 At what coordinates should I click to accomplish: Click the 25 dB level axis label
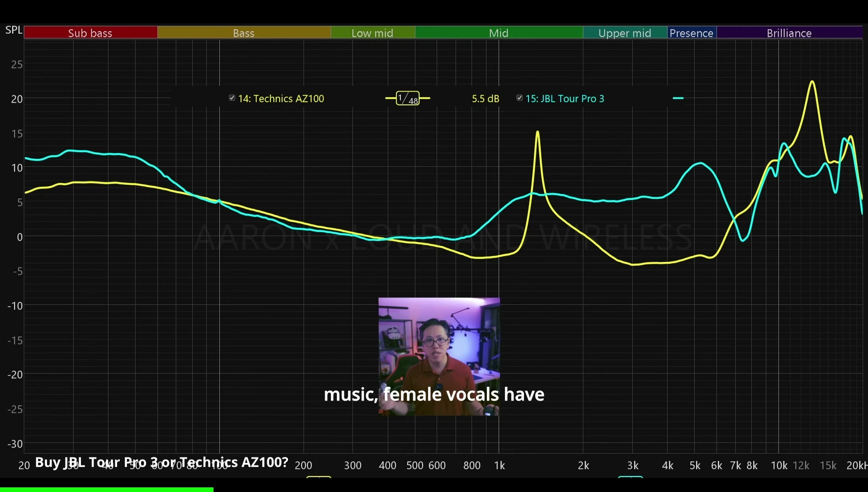coord(17,64)
